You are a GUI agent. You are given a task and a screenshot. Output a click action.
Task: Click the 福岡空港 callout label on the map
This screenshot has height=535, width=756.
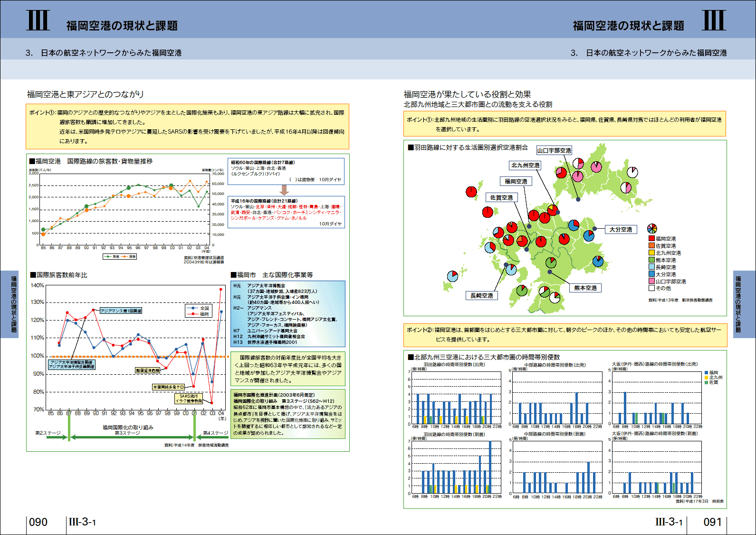tap(516, 181)
